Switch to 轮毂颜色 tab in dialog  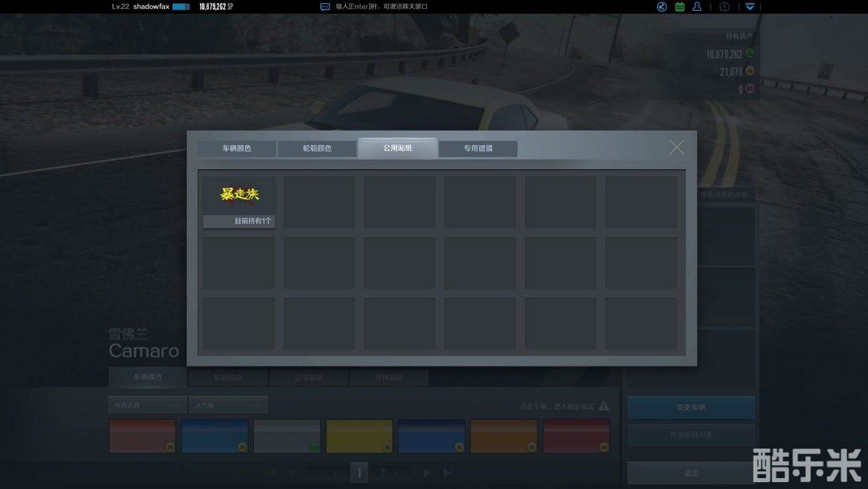click(x=317, y=148)
